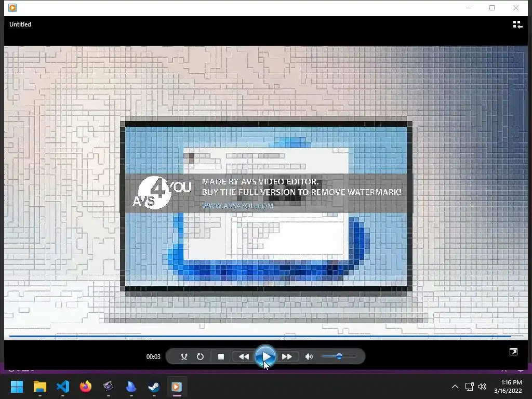This screenshot has height=399, width=532.
Task: Open the video editor taskbar app
Action: [x=108, y=387]
